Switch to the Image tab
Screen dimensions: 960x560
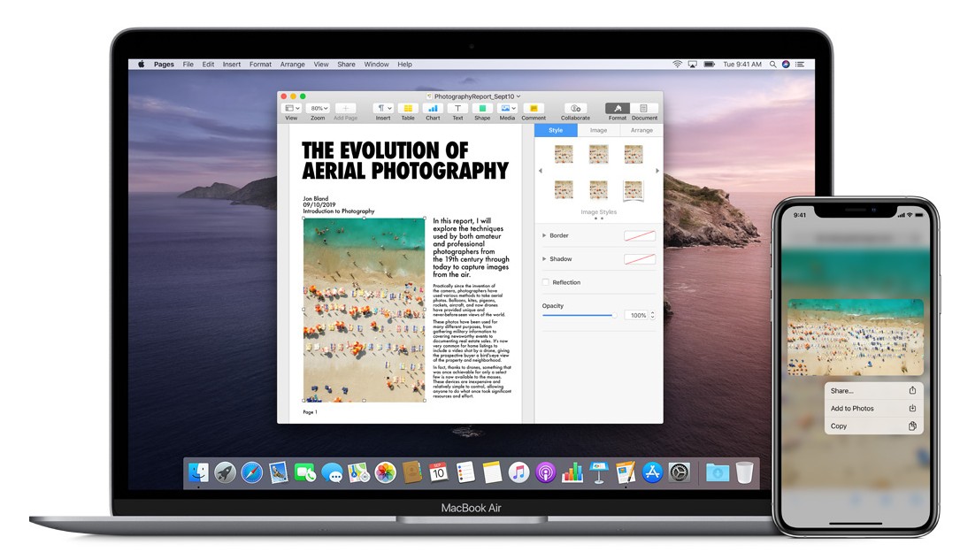599,130
